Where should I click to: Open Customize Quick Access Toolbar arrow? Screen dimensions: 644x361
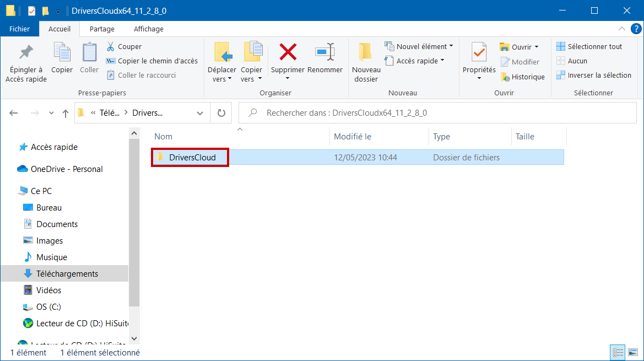58,11
